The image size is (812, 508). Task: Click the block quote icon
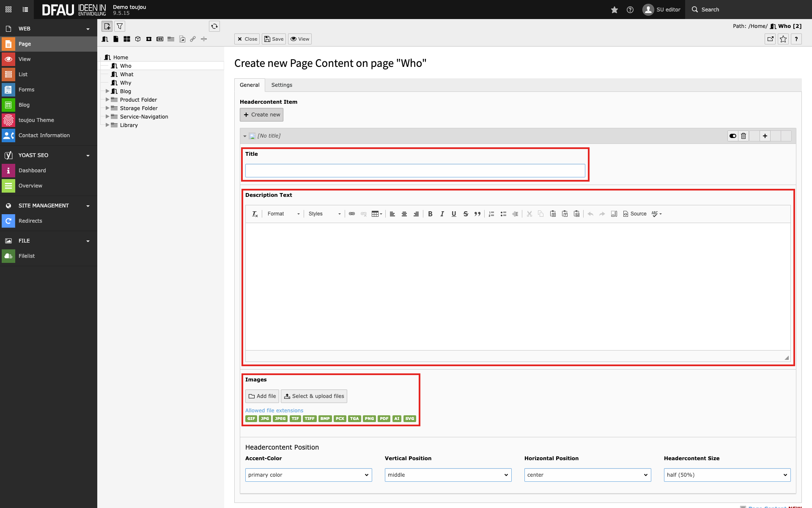pyautogui.click(x=477, y=214)
